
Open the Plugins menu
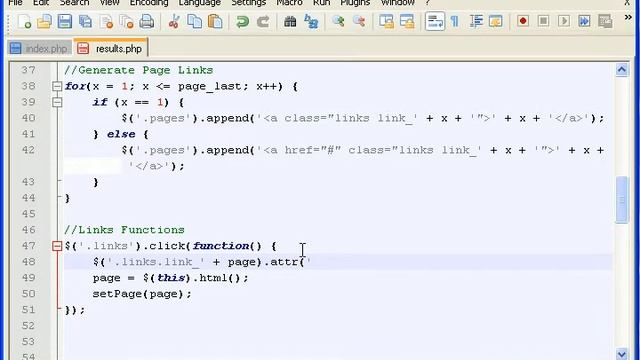[x=355, y=3]
